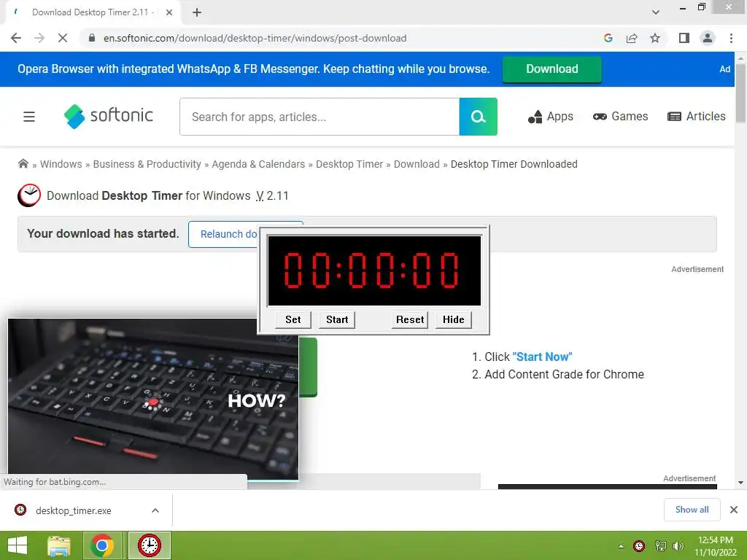The height and width of the screenshot is (560, 747).
Task: Click the Softonic search input field
Action: coord(320,117)
